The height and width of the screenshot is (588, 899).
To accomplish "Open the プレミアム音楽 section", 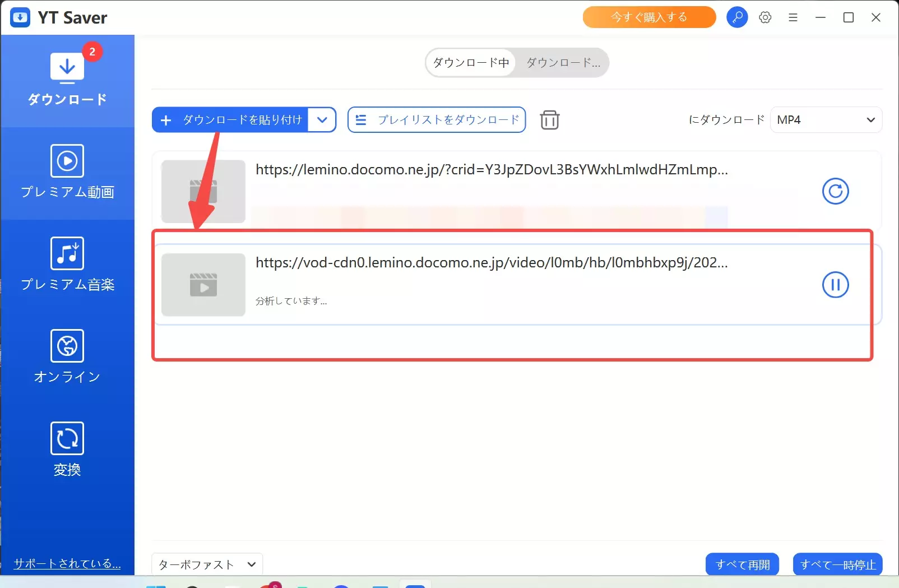I will click(67, 265).
